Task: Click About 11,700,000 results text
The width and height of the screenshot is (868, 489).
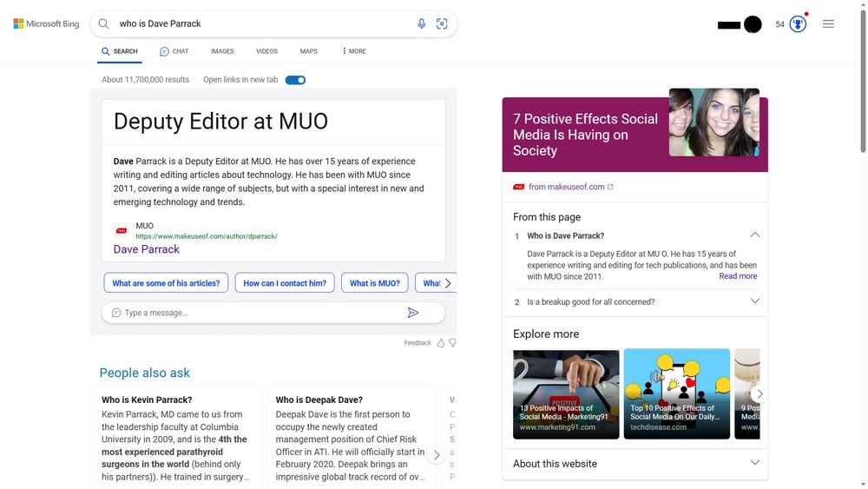Action: (145, 80)
